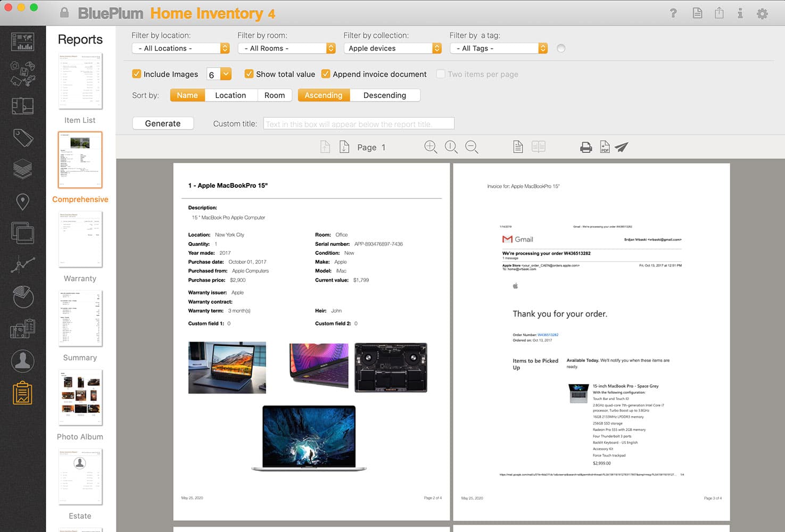The image size is (785, 532).
Task: Open the items collage icon in sidebar
Action: click(22, 73)
